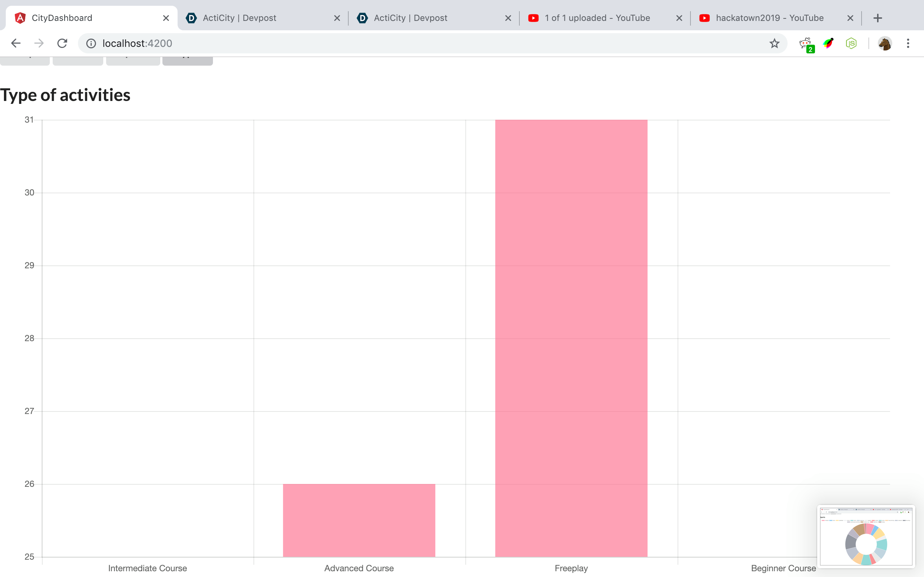Open the Reddit extension with badge 2
The height and width of the screenshot is (577, 924).
805,43
